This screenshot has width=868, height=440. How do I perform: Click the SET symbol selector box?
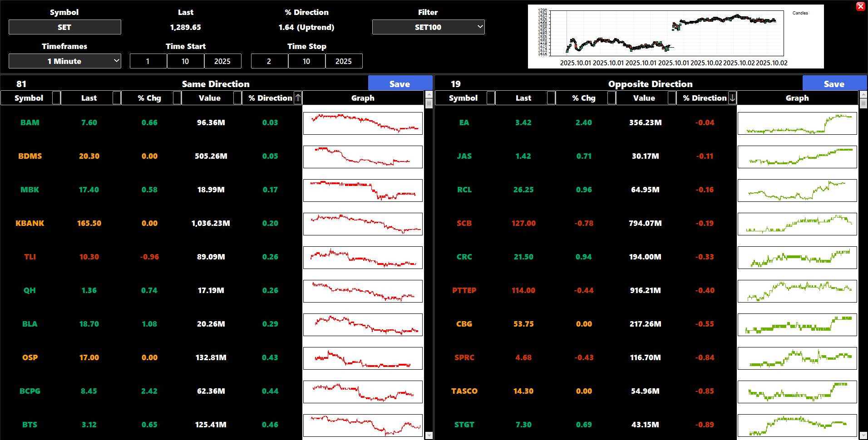pyautogui.click(x=64, y=27)
